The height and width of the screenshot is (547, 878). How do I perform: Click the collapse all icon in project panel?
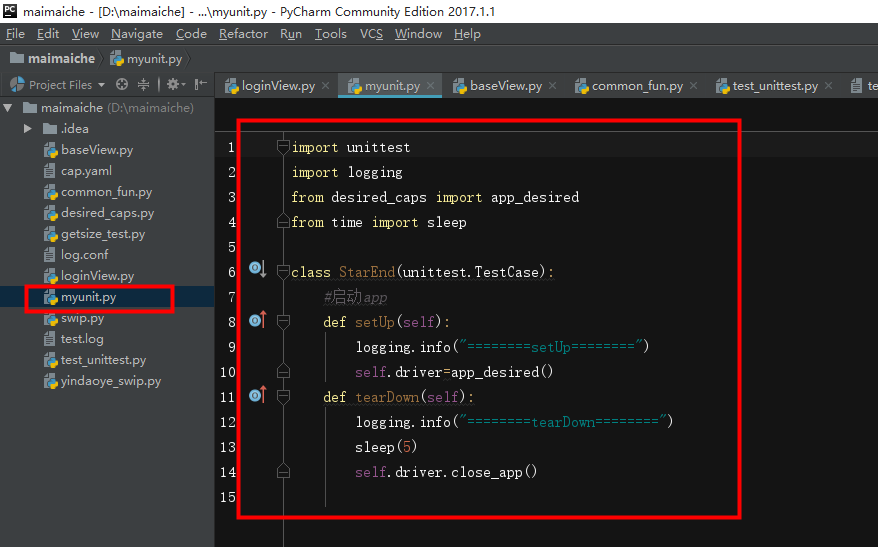(143, 85)
